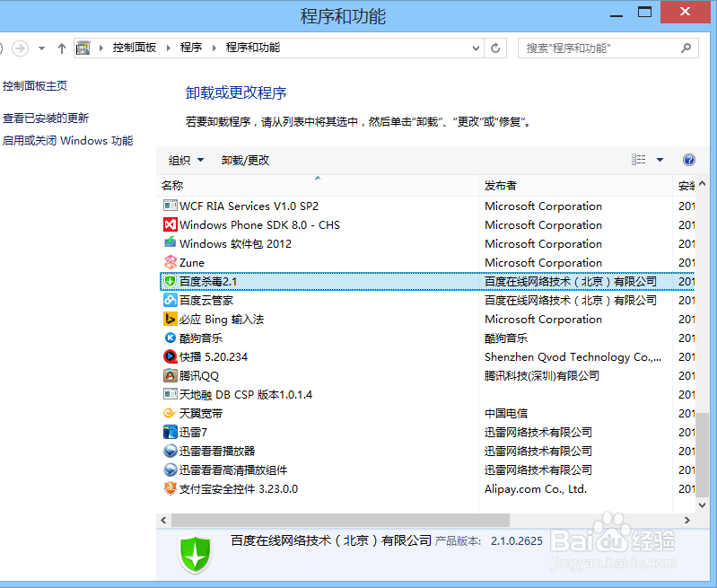Go up one level with up arrow
This screenshot has height=588, width=717.
(x=62, y=48)
